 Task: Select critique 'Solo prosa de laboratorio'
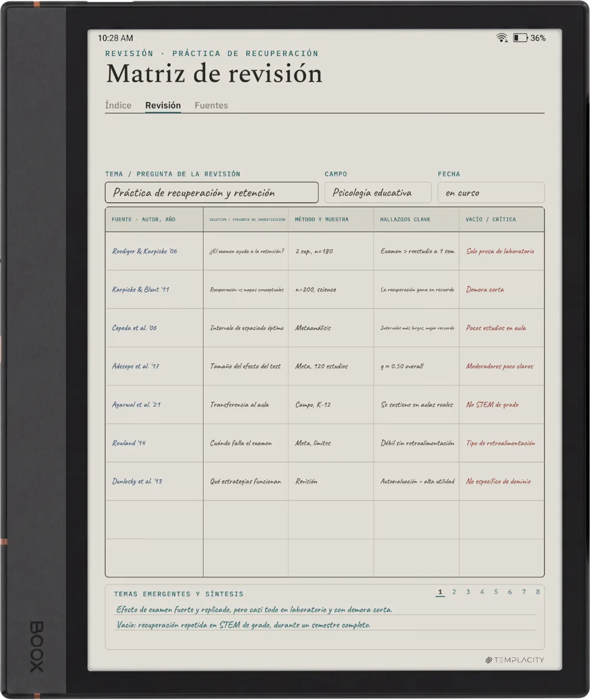click(500, 251)
